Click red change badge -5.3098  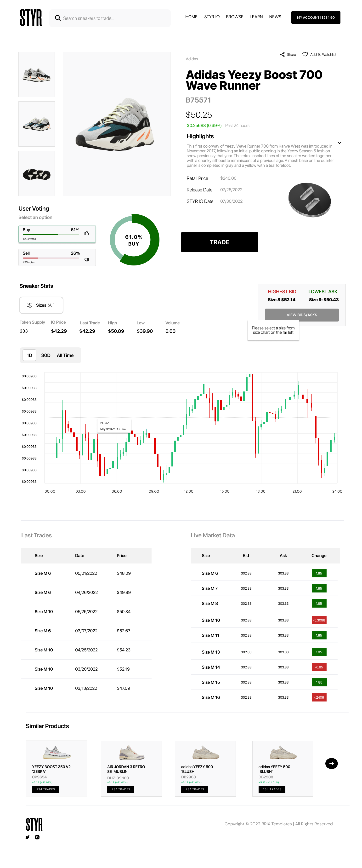tap(319, 620)
